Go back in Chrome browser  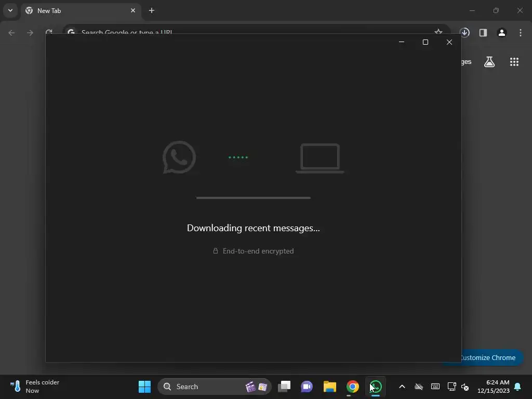click(11, 33)
